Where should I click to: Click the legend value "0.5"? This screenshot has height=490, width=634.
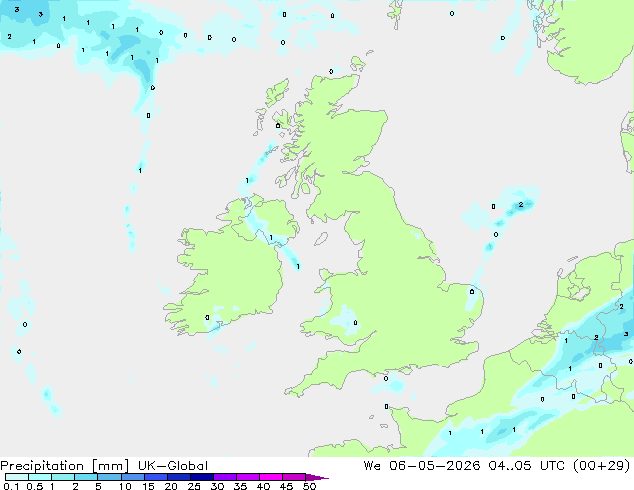pyautogui.click(x=35, y=486)
